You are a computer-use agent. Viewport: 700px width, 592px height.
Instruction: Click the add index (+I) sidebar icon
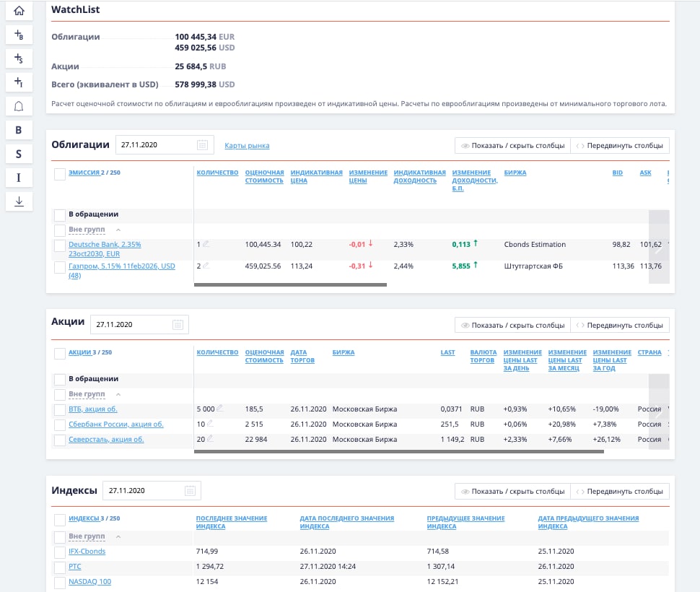point(19,82)
